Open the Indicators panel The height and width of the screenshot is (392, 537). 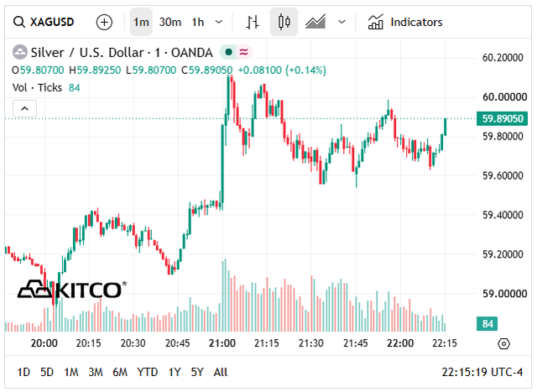[x=405, y=23]
